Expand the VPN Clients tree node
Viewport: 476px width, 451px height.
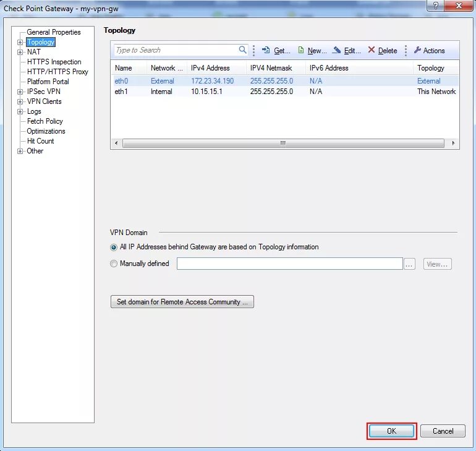[20, 101]
